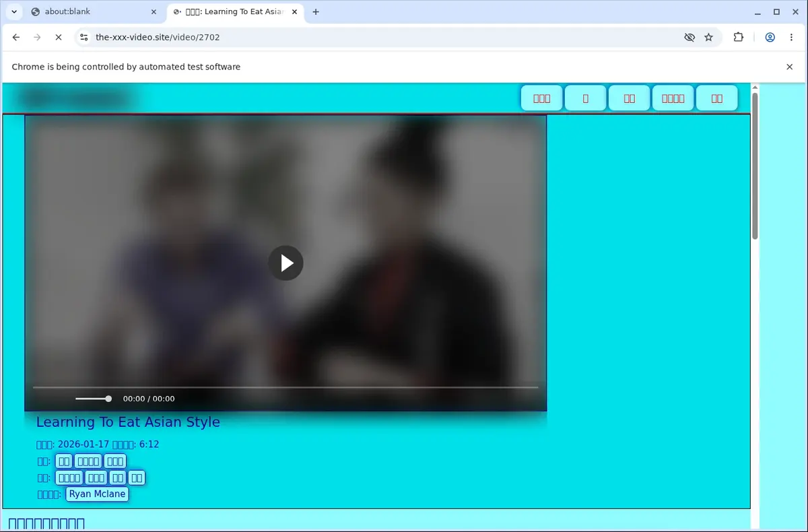Click the 6:12 duration text
Viewport: 808px width, 532px height.
tap(149, 444)
